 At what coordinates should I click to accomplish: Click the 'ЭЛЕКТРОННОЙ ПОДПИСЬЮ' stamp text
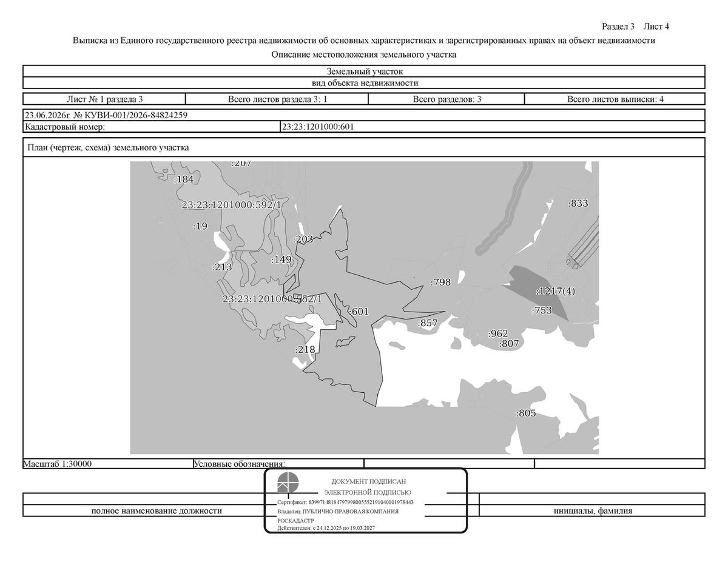[x=368, y=492]
